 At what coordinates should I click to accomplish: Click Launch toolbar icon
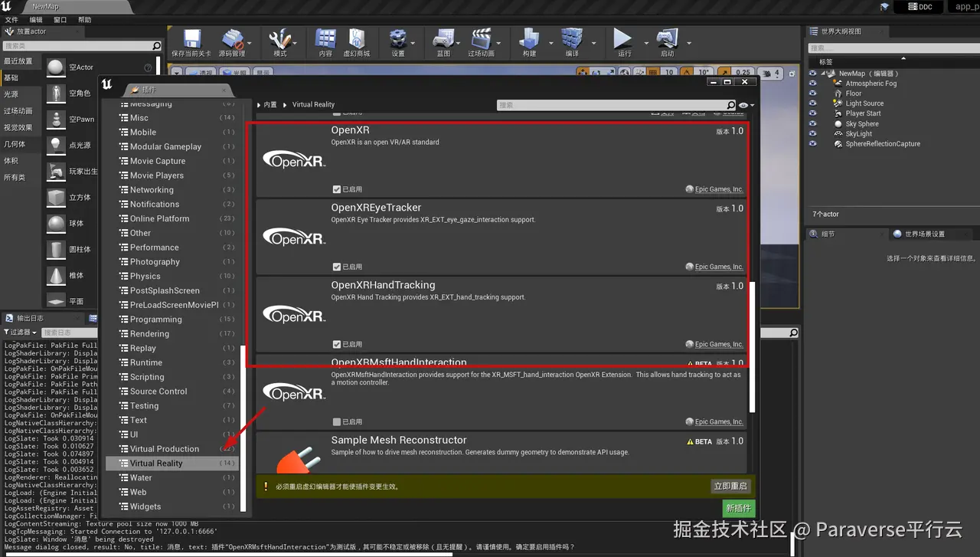point(668,38)
